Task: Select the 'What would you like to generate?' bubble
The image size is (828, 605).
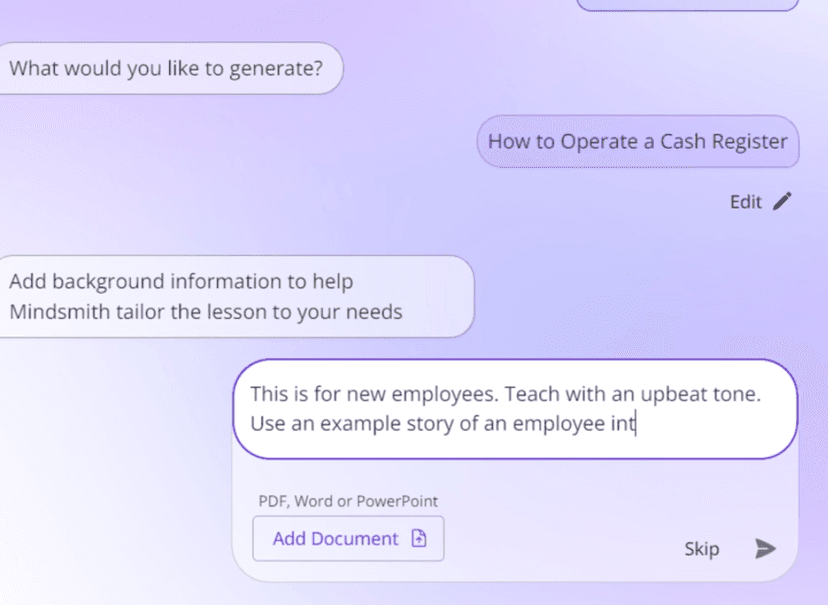Action: pos(166,69)
